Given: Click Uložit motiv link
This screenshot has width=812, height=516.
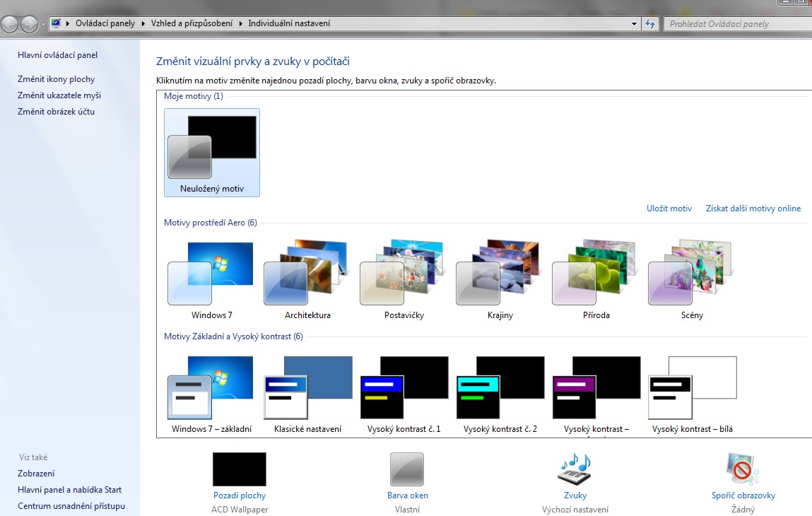Looking at the screenshot, I should [x=669, y=209].
